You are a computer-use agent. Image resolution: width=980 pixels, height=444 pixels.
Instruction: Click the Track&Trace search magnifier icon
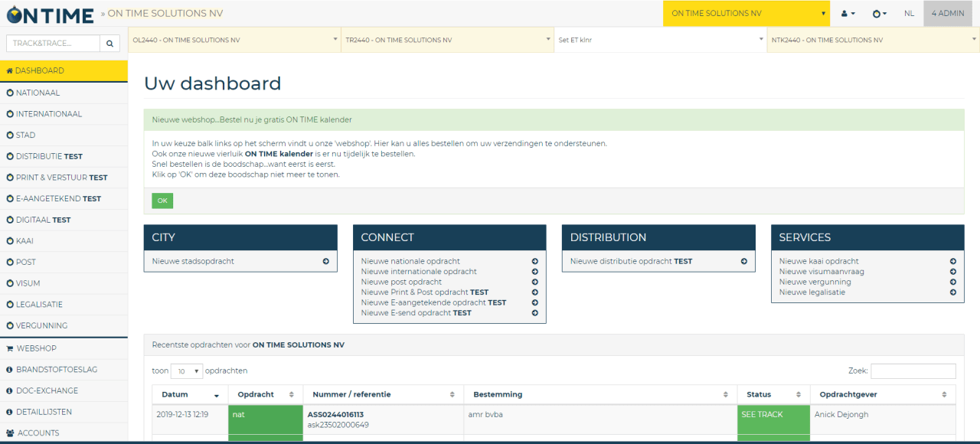click(x=110, y=43)
